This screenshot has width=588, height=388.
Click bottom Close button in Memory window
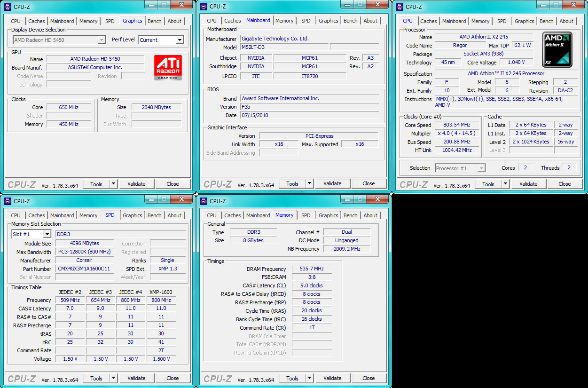(368, 378)
